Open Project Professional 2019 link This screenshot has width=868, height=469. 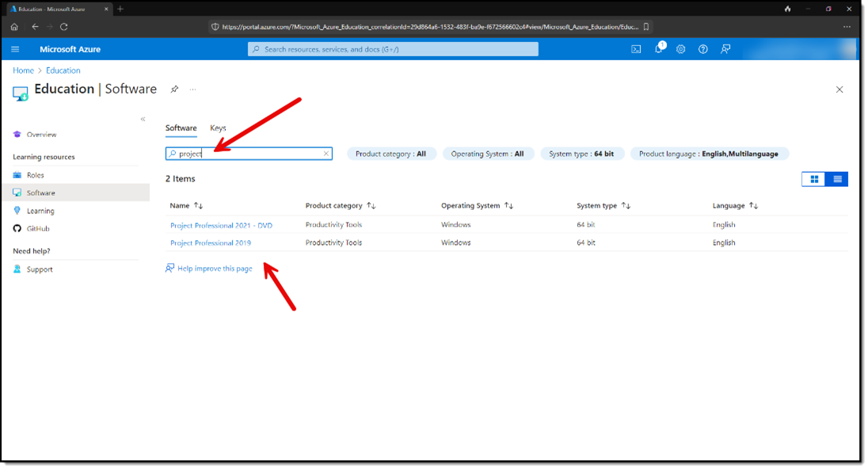[211, 243]
